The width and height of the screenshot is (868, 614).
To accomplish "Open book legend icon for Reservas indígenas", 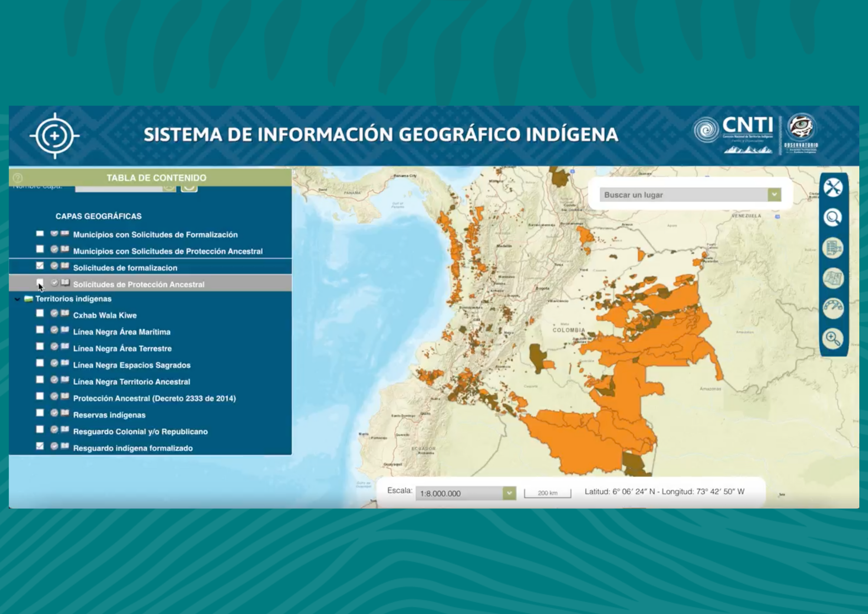I will tap(65, 413).
